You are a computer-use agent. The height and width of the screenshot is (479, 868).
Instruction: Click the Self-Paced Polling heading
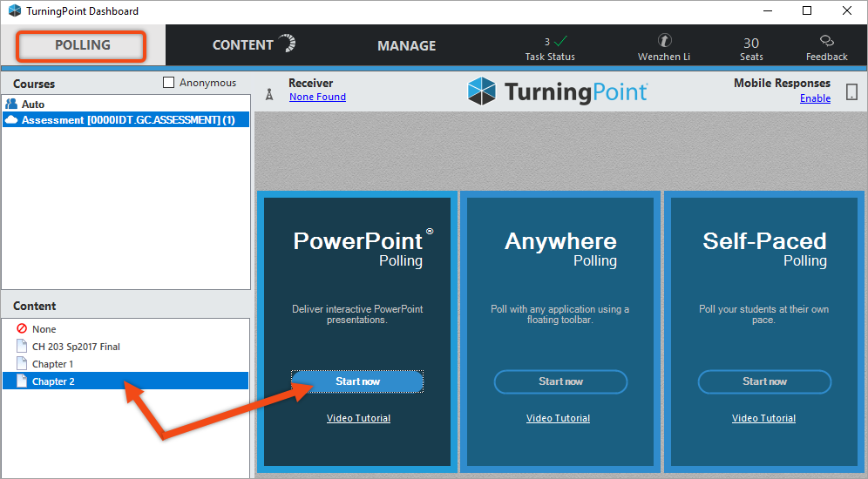(x=764, y=248)
